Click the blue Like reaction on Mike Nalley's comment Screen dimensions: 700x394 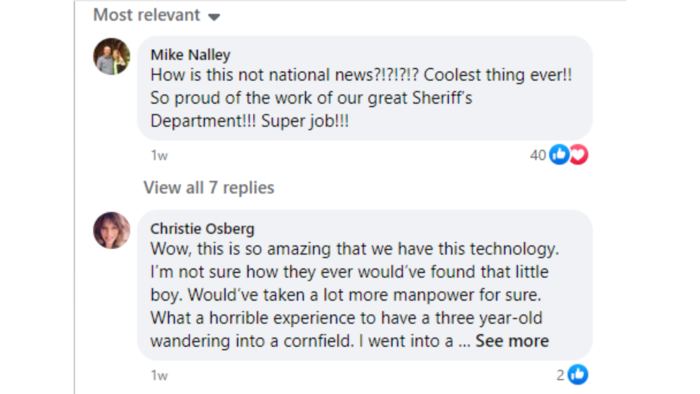559,155
